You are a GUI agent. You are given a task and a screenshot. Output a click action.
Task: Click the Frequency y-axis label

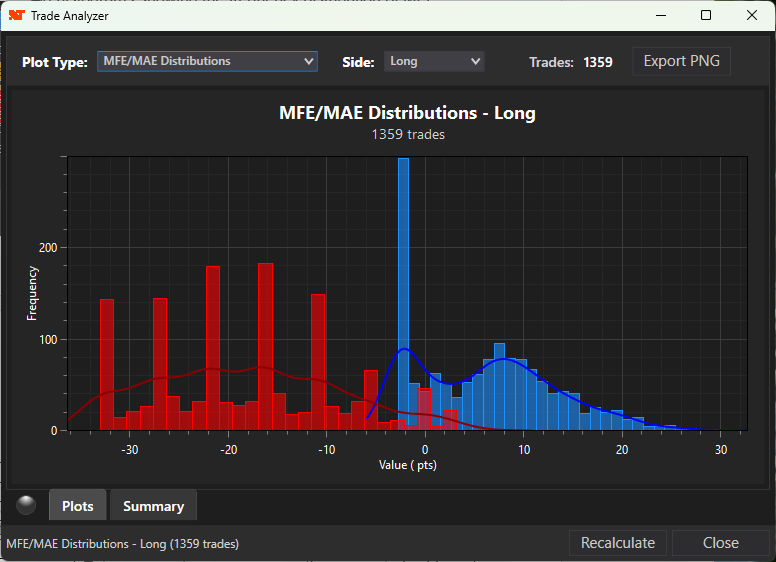pyautogui.click(x=32, y=293)
